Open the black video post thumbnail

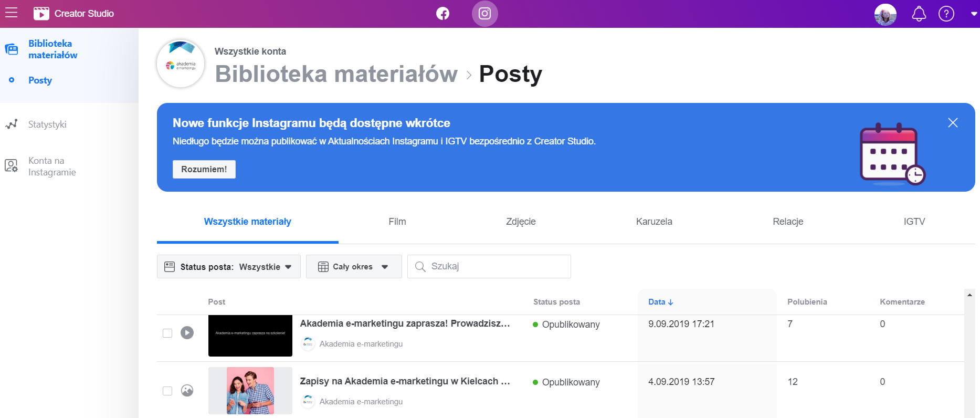250,336
